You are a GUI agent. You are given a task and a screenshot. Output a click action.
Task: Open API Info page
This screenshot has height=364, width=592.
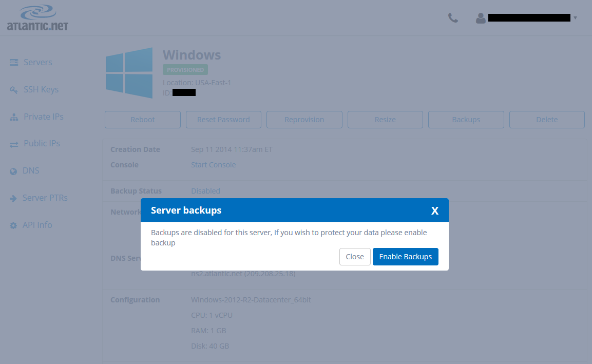coord(37,225)
